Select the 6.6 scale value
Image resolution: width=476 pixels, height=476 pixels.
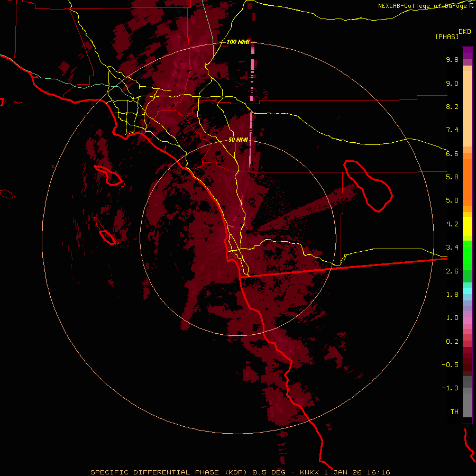452,153
